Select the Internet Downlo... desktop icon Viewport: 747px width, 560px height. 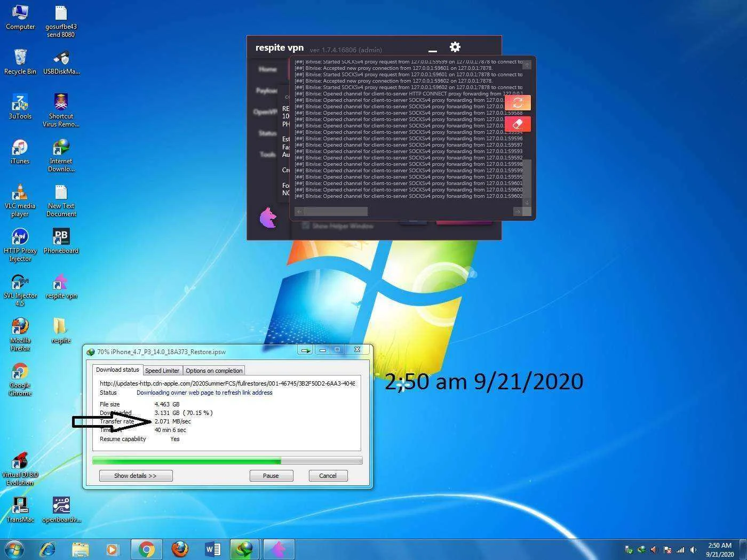coord(61,155)
